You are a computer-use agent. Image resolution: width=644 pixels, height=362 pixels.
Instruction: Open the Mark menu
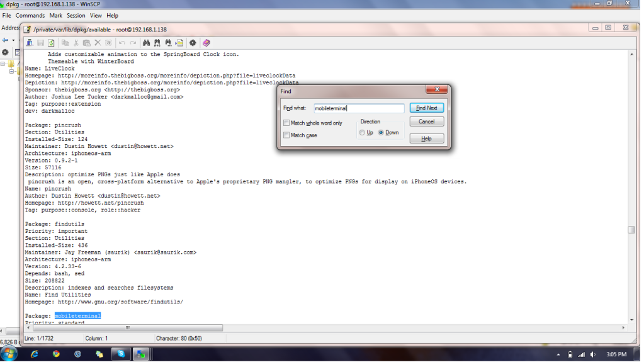tap(56, 16)
